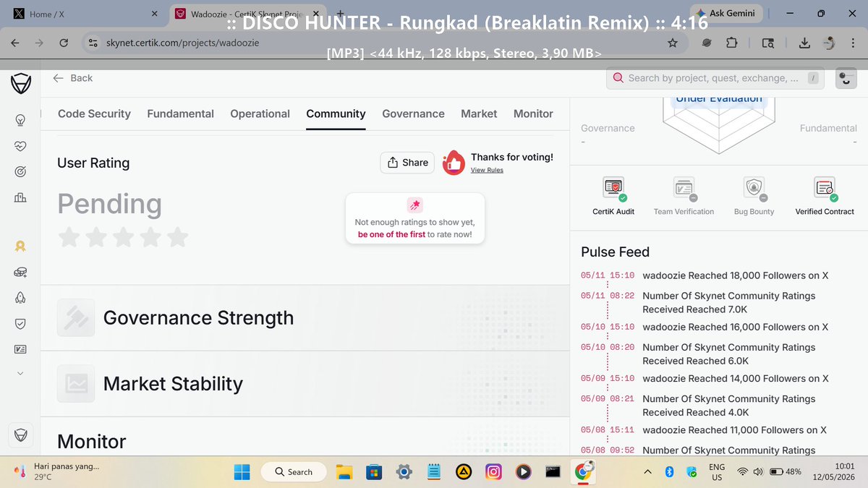
Task: Open the lightbulb sidebar icon
Action: [x=20, y=120]
